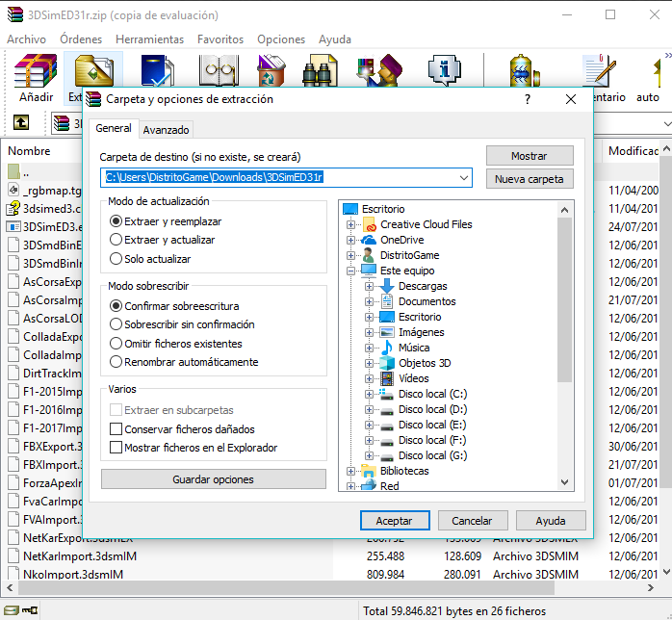Open the destination folder dropdown arrow
Screen dimensions: 672x620
coord(463,177)
